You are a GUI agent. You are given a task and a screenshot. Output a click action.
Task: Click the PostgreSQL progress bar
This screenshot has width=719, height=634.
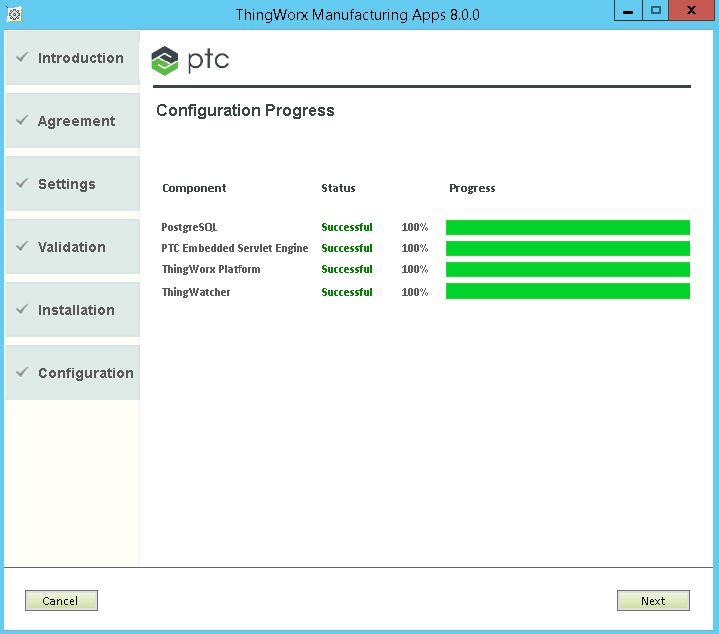coord(568,227)
